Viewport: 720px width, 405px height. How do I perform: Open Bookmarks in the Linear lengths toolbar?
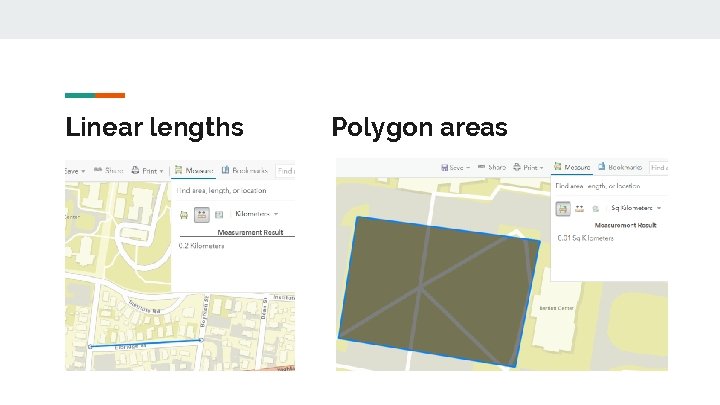pyautogui.click(x=245, y=170)
